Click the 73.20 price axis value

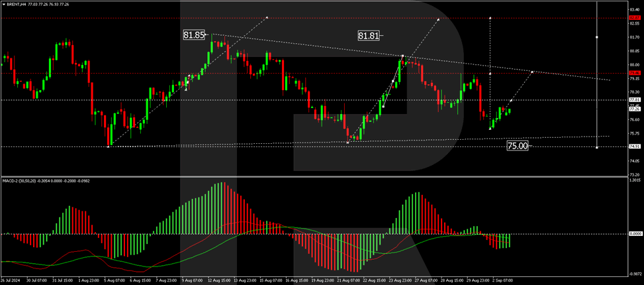point(635,174)
